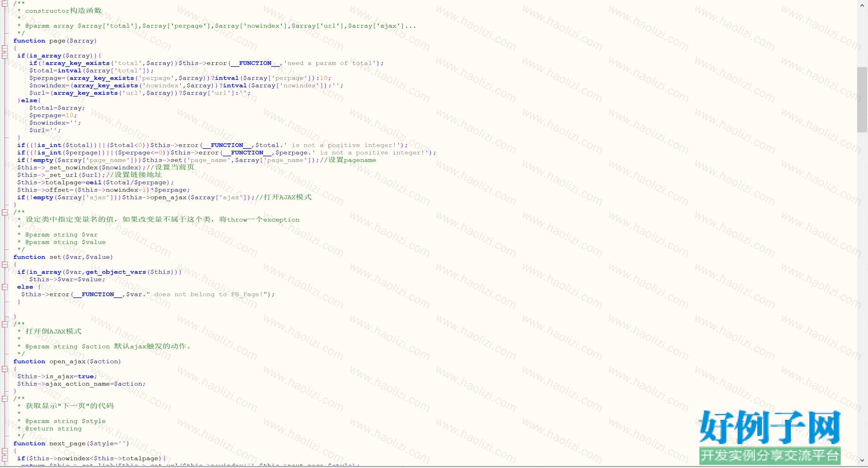Click the line starting '$perpage=(array_key_exists'

180,78
